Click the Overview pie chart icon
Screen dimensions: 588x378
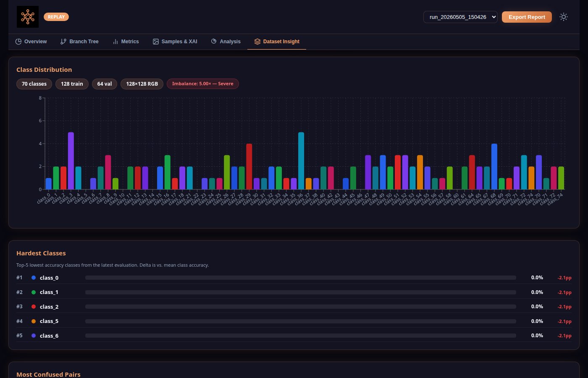(18, 42)
